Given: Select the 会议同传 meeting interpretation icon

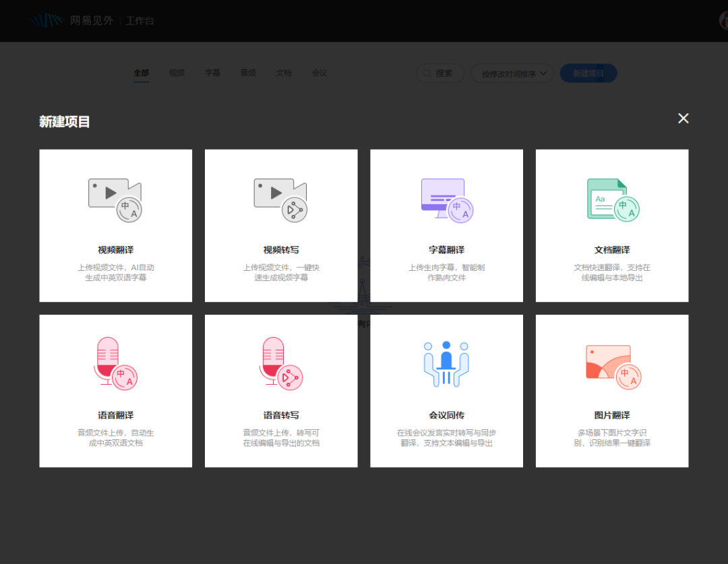Looking at the screenshot, I should click(446, 363).
